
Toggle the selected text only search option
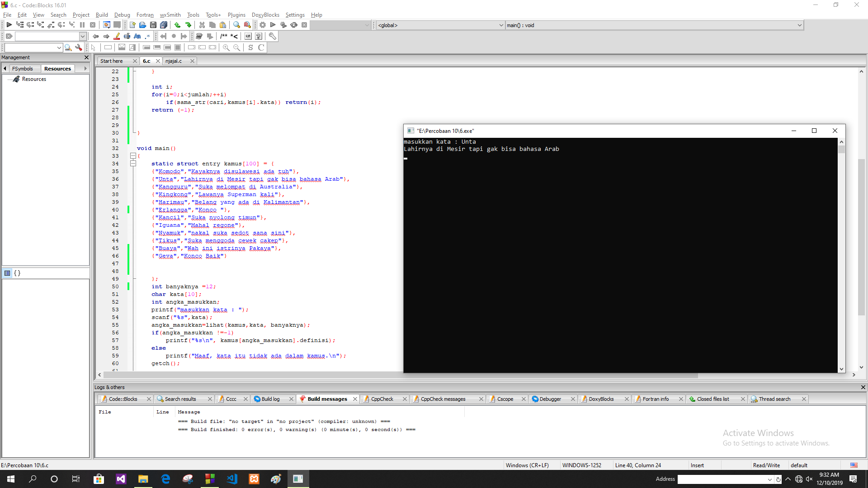[x=127, y=36]
